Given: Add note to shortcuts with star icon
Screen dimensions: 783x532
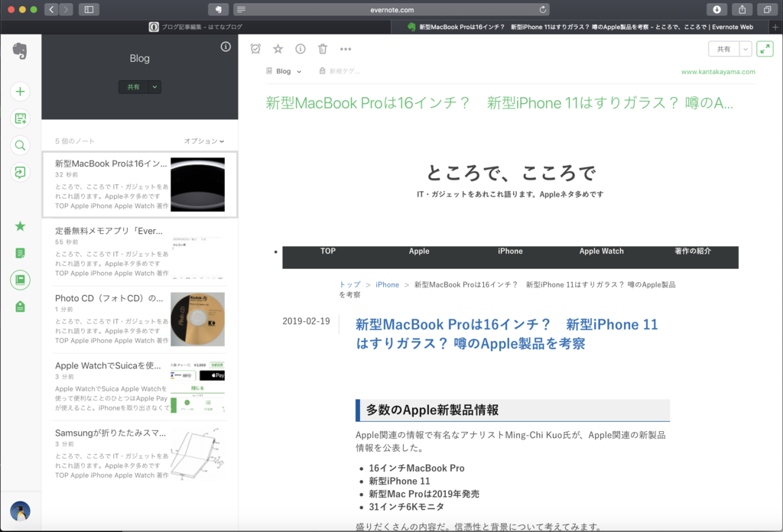Looking at the screenshot, I should (x=278, y=48).
